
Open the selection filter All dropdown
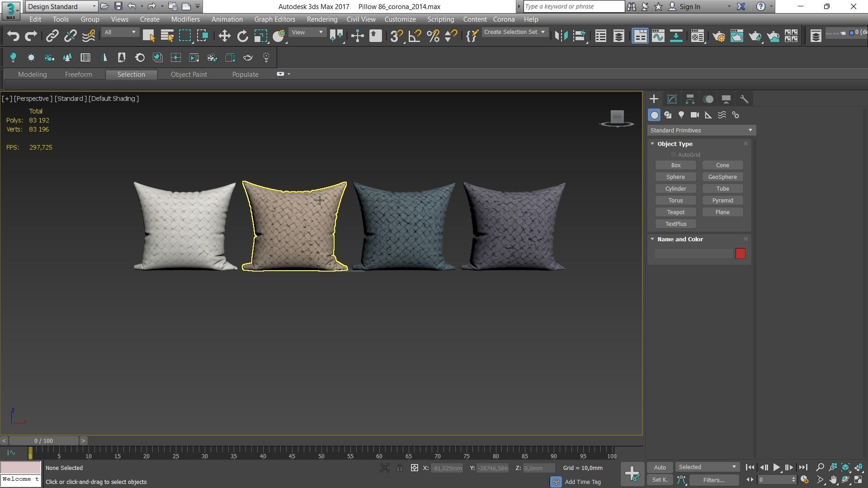coord(120,32)
